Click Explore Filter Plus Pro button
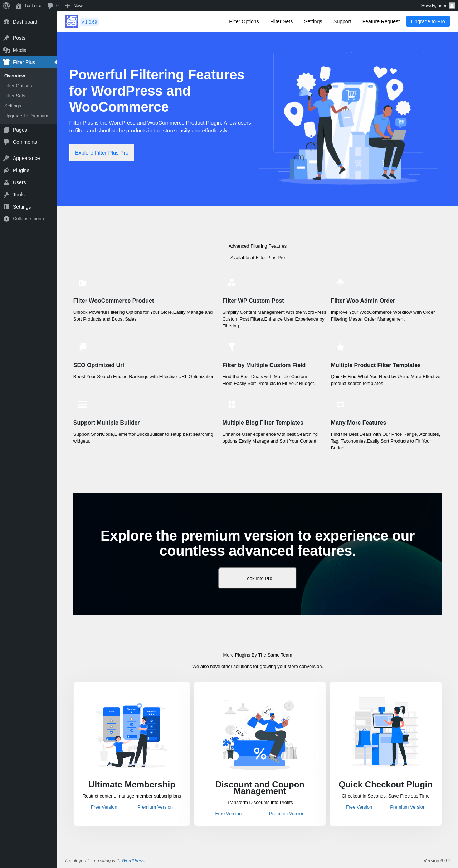 [x=102, y=153]
